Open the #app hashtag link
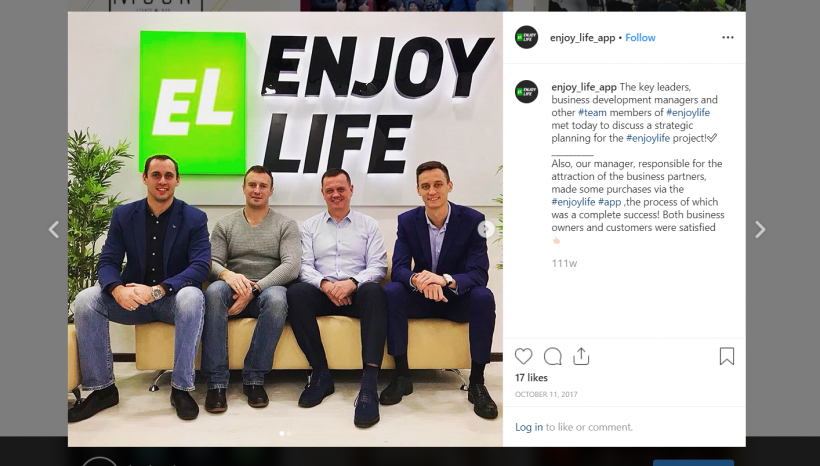The height and width of the screenshot is (466, 820). [609, 202]
